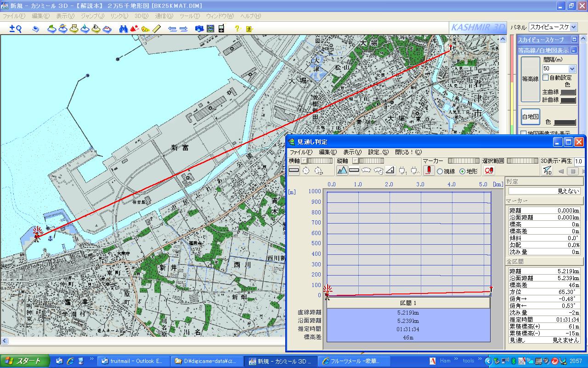The height and width of the screenshot is (368, 588).
Task: Select the 視線 radio button
Action: (440, 172)
